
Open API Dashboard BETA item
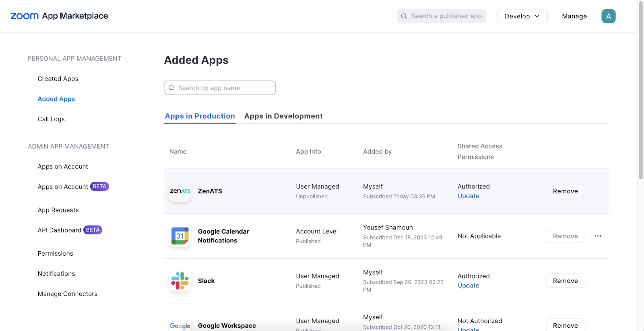click(70, 230)
